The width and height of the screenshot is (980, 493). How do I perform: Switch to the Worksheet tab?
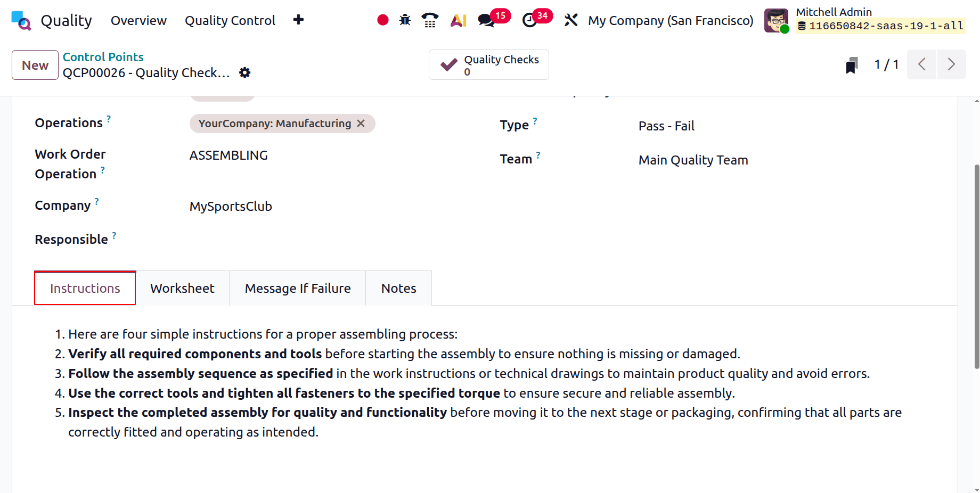coord(182,288)
